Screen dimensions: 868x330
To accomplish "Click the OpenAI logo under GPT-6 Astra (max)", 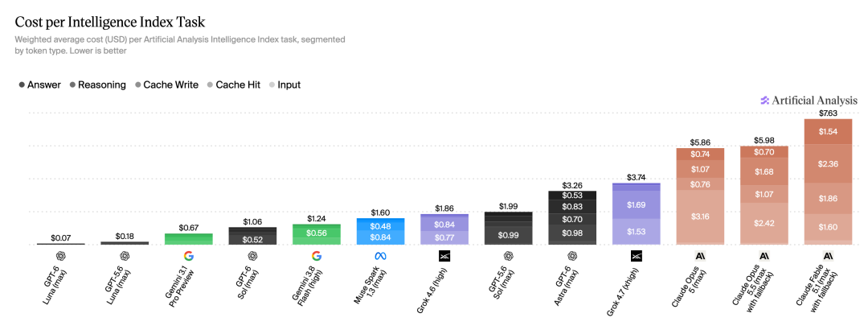I will point(572,256).
